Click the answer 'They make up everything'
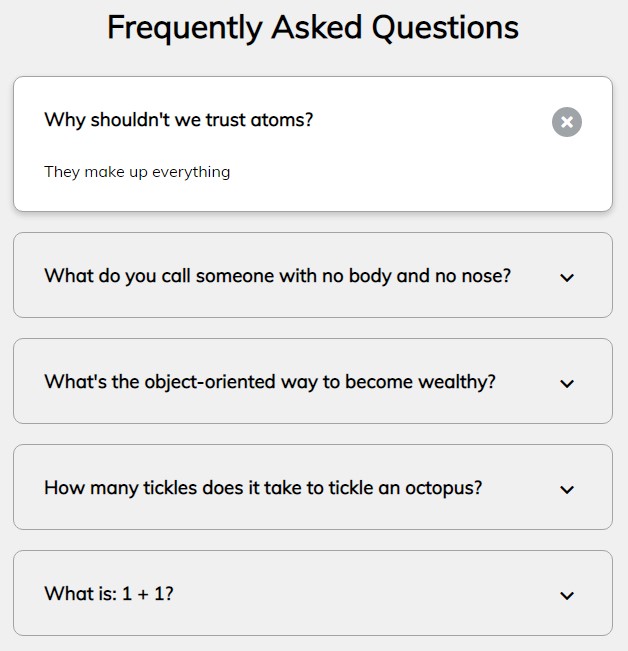 (x=137, y=172)
